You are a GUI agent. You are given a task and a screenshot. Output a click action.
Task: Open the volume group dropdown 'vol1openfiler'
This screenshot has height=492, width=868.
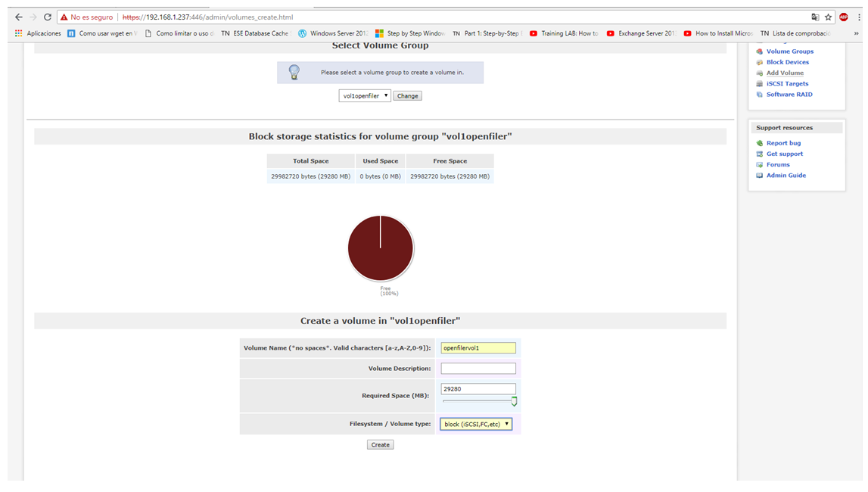pos(365,95)
